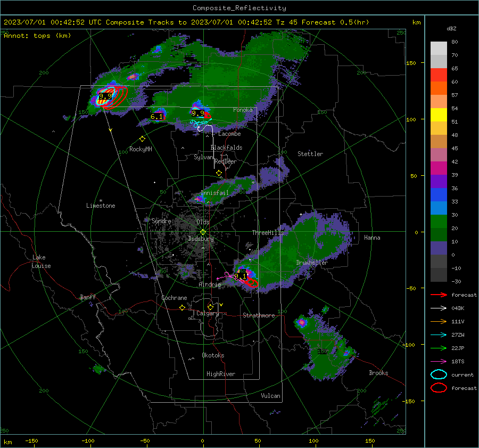Screen dimensions: 479x448
Task: Click the yellow diamond marker near RockyMH
Action: [x=142, y=139]
